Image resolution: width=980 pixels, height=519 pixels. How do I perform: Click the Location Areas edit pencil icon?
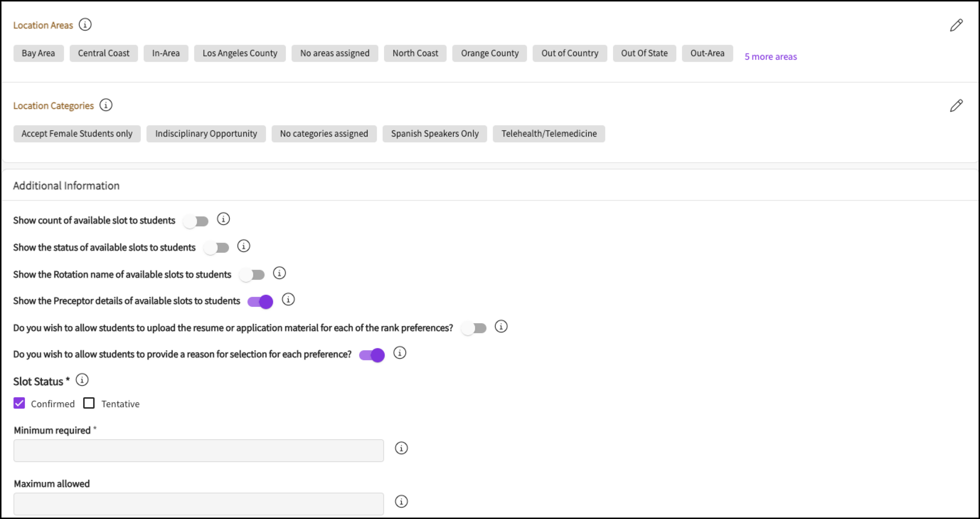[x=956, y=25]
